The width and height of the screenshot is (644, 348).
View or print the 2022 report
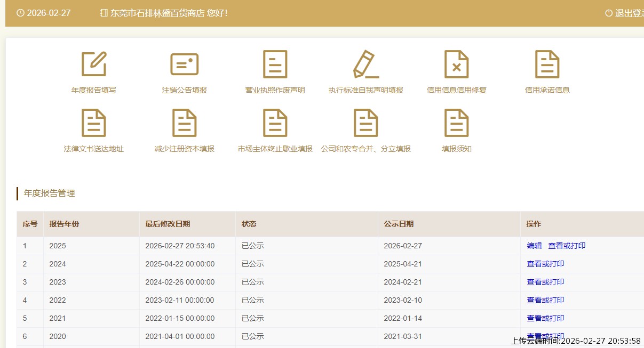click(x=545, y=300)
